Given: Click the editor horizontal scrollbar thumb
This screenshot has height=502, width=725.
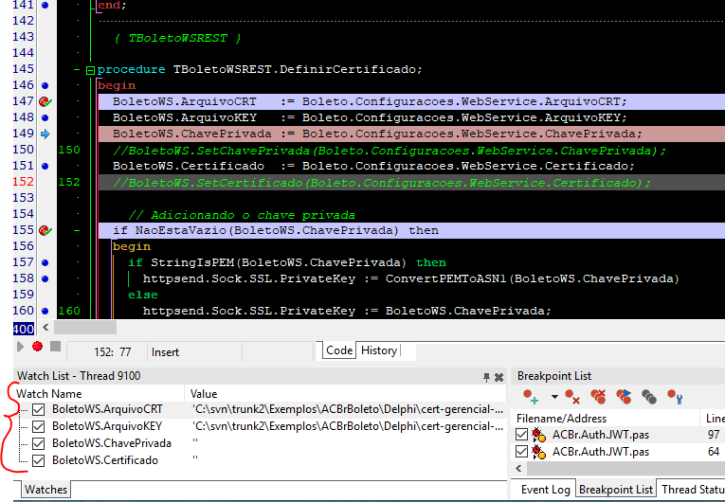Looking at the screenshot, I should (85, 327).
